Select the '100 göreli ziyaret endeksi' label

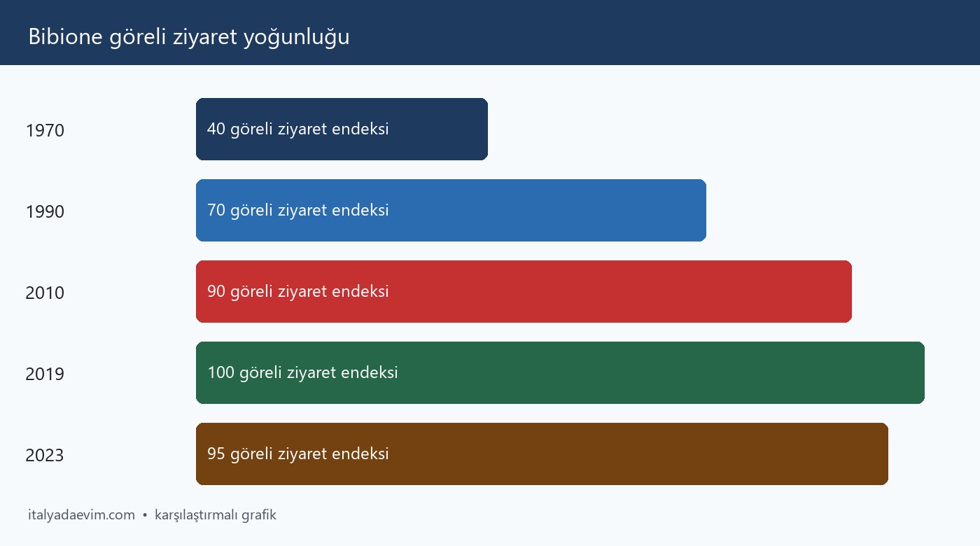click(302, 373)
